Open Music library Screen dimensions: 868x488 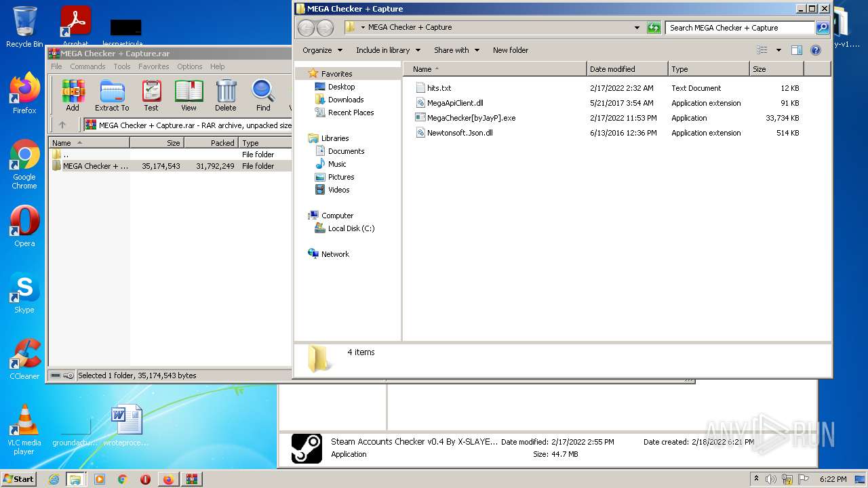[337, 164]
